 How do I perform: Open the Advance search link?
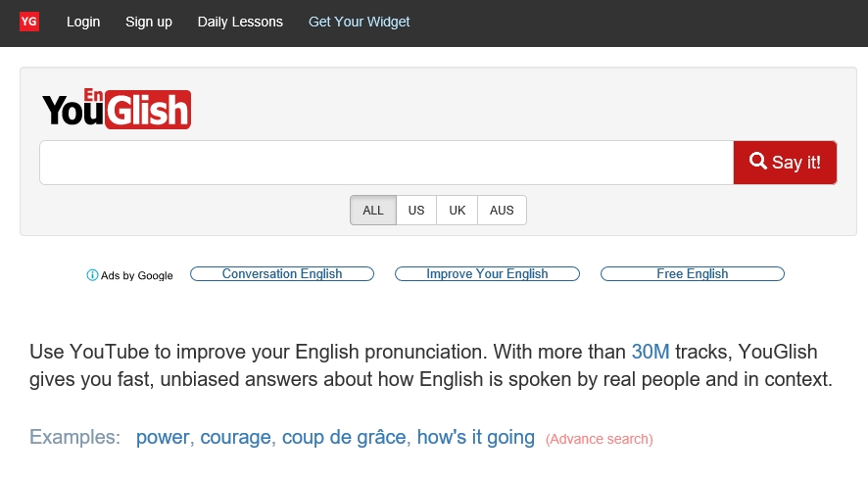(599, 439)
